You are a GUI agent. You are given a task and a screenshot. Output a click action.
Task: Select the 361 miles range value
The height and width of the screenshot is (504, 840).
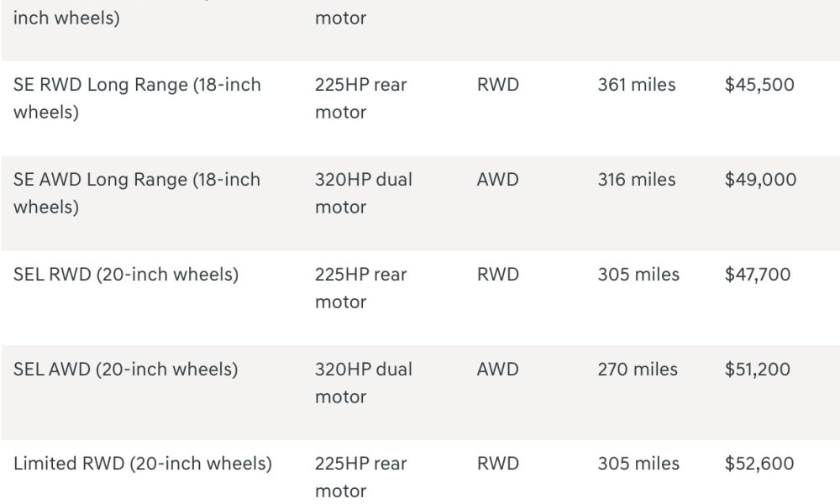[x=637, y=85]
